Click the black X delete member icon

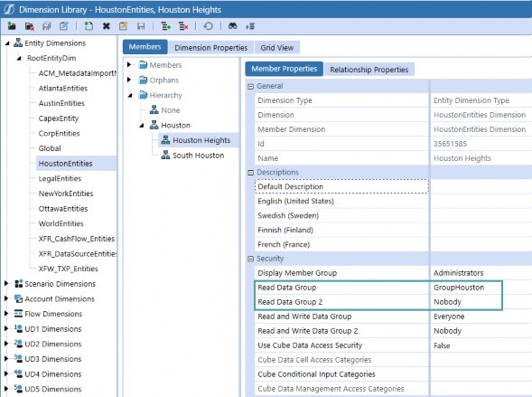(107, 26)
